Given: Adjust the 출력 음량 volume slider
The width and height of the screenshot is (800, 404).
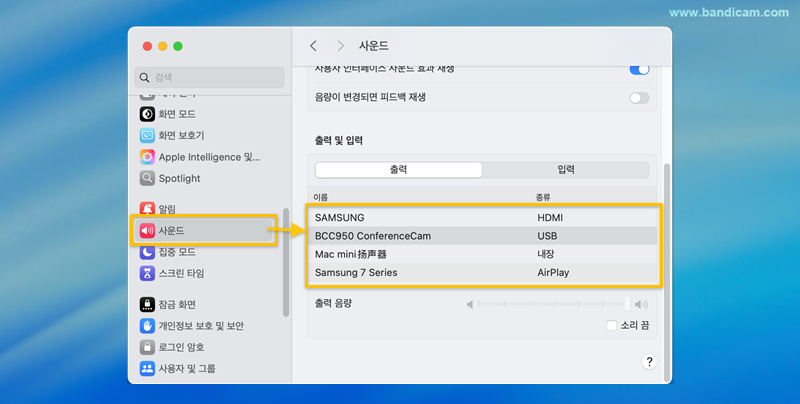Looking at the screenshot, I should 553,305.
